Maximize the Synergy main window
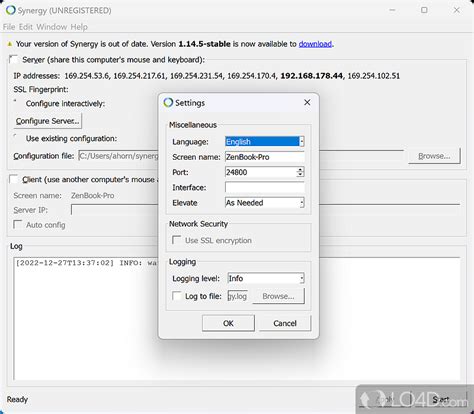 [424, 10]
